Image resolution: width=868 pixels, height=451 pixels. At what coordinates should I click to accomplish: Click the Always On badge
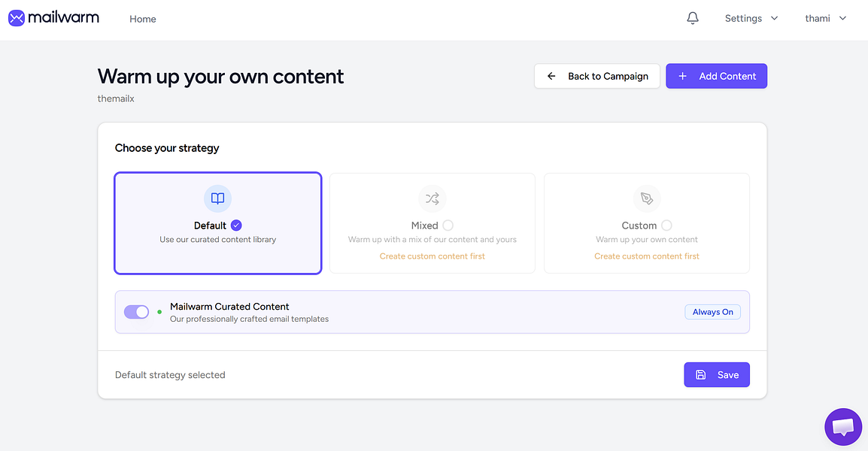712,312
